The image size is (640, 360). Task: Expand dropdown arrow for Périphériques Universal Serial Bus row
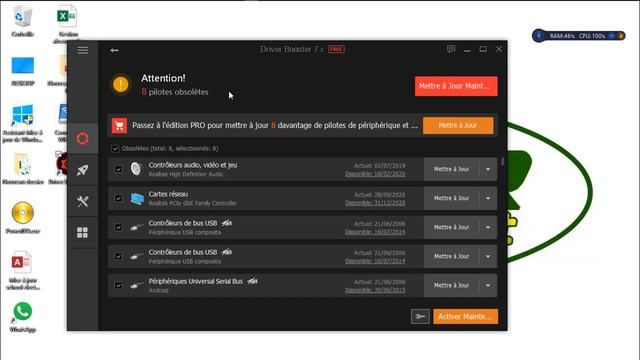(x=488, y=285)
